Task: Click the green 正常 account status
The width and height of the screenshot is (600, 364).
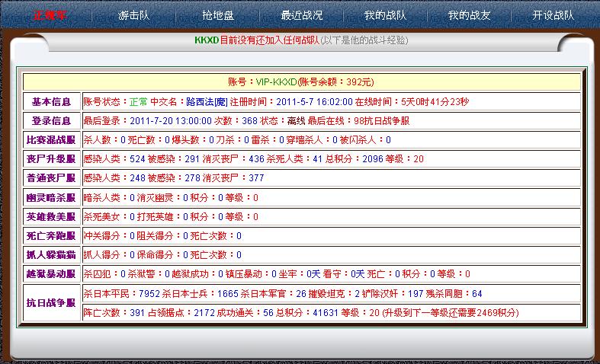Action: (139, 102)
